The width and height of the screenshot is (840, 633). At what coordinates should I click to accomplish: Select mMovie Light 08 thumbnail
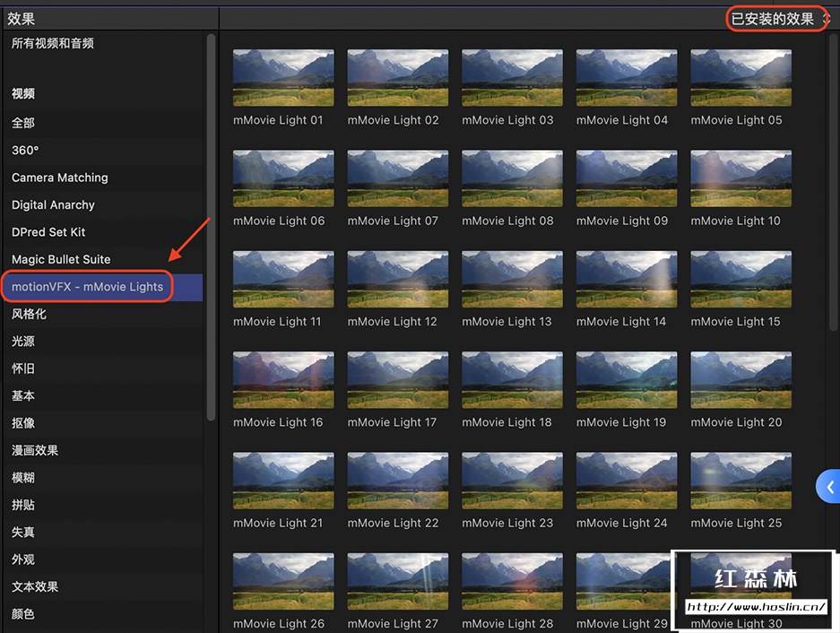pyautogui.click(x=512, y=178)
